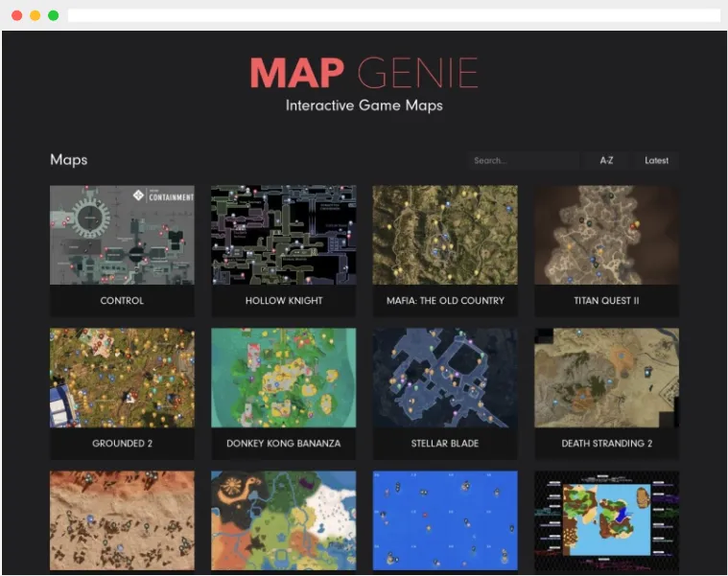Open the Mafia: The Old Country thumbnail
Image resolution: width=728 pixels, height=576 pixels.
pos(445,235)
